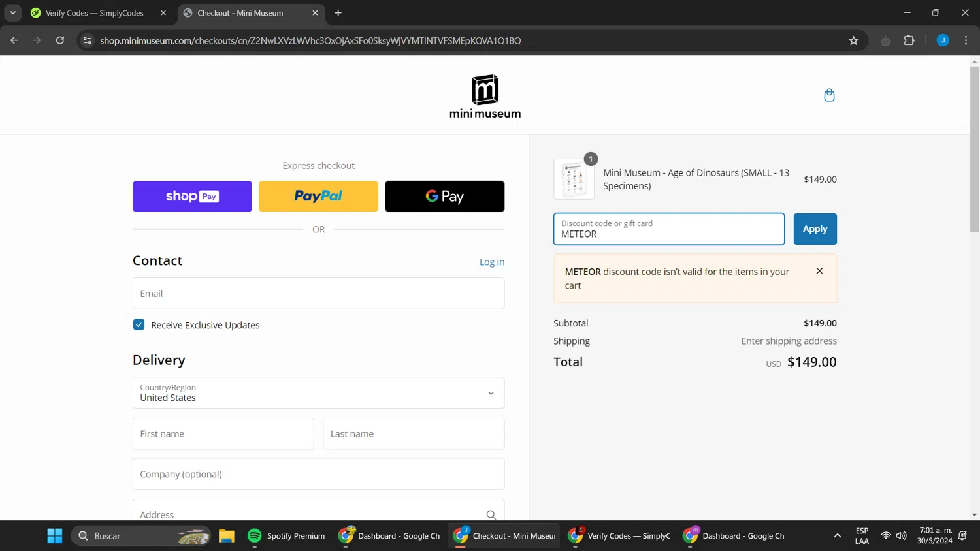The width and height of the screenshot is (980, 551).
Task: Open the volume speaker tray icon
Action: [x=901, y=536]
